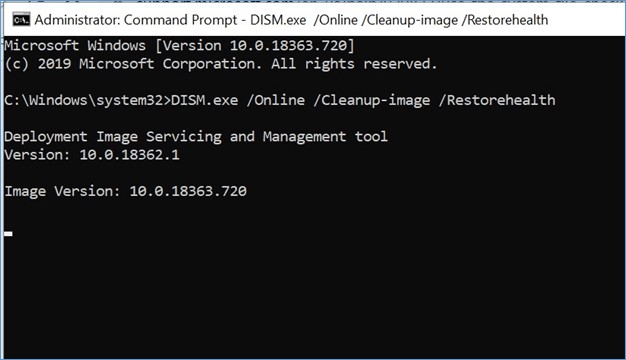This screenshot has width=626, height=360.
Task: Click the word Management in tool name
Action: click(x=304, y=137)
